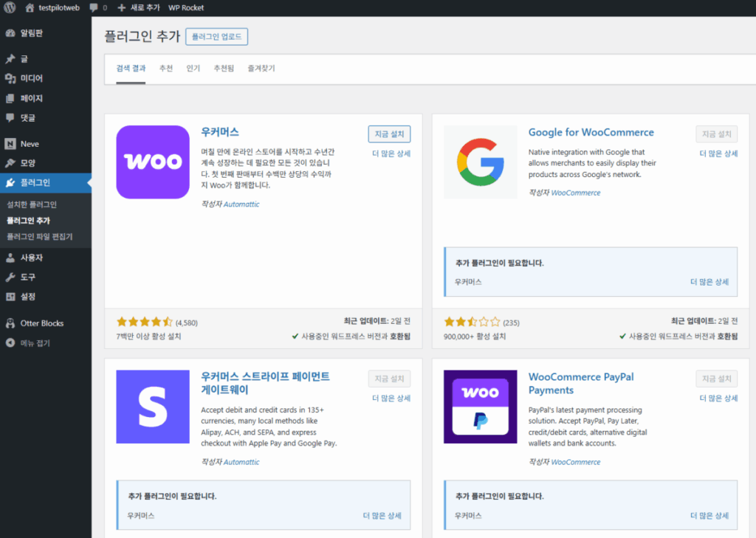This screenshot has height=538, width=756.
Task: Open the 페이지 section in the sidebar
Action: (32, 97)
